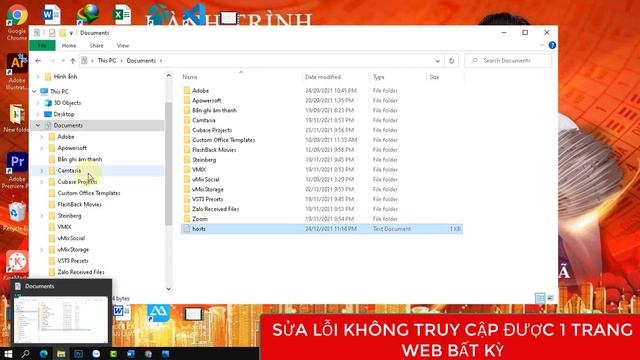This screenshot has height=360, width=640.
Task: Launch Microsoft Edge from the taskbar
Action: pos(43,354)
